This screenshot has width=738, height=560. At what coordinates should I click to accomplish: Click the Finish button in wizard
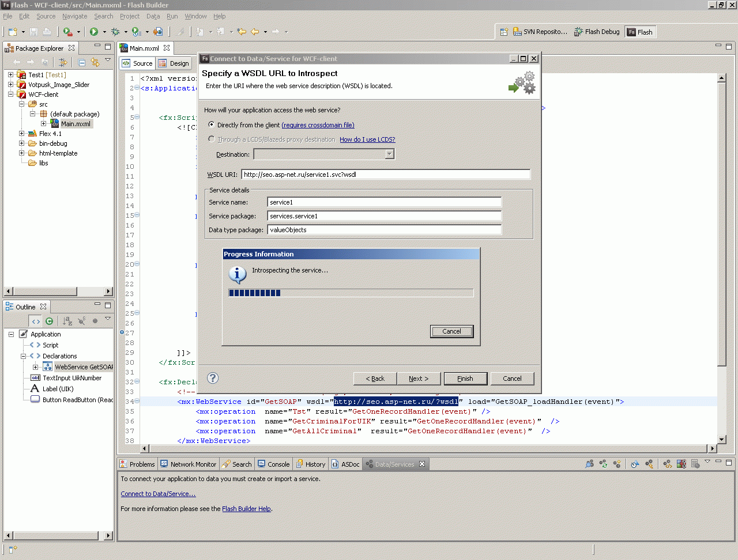465,379
